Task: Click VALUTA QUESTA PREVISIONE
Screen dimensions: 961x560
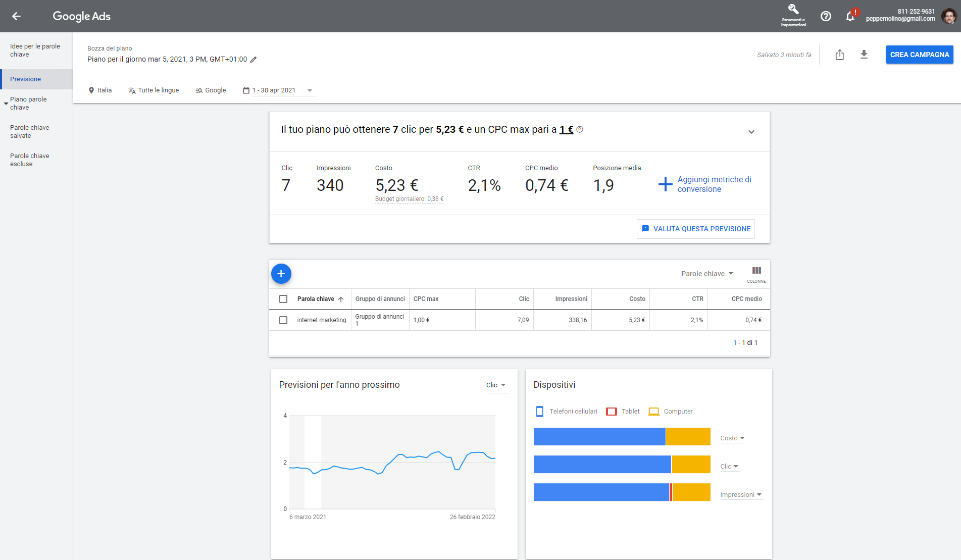Action: coord(695,229)
